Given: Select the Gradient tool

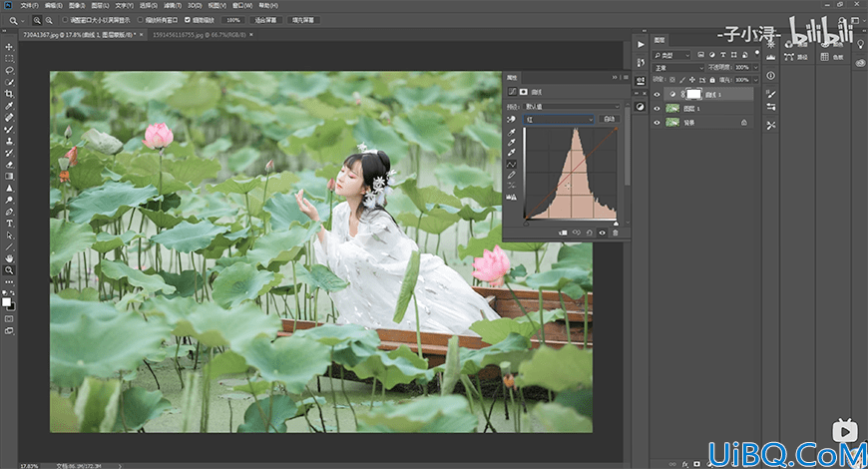Looking at the screenshot, I should pos(9,176).
